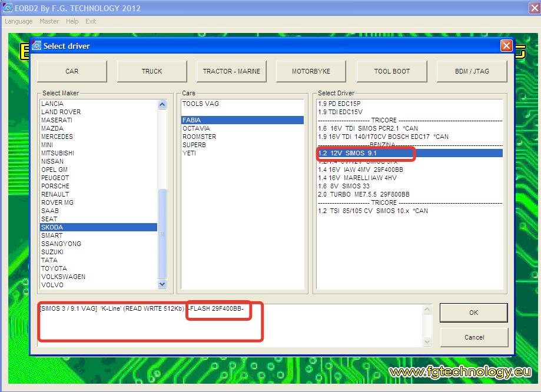The width and height of the screenshot is (541, 392).
Task: Select ROVER MG in the maker list
Action: [99, 203]
